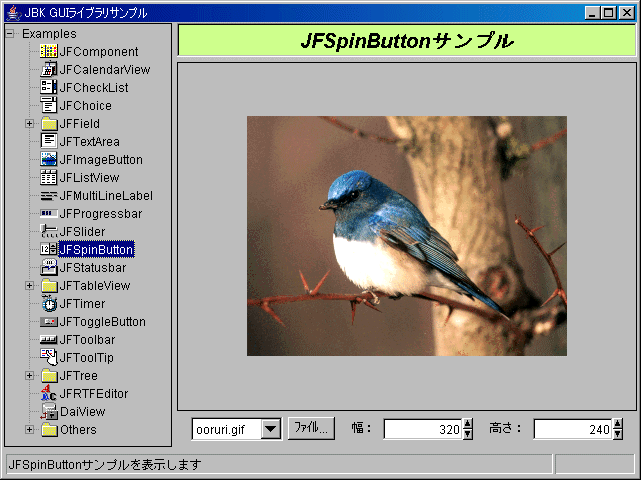Select JFImageButton in the tree
The image size is (641, 480).
coord(101,159)
